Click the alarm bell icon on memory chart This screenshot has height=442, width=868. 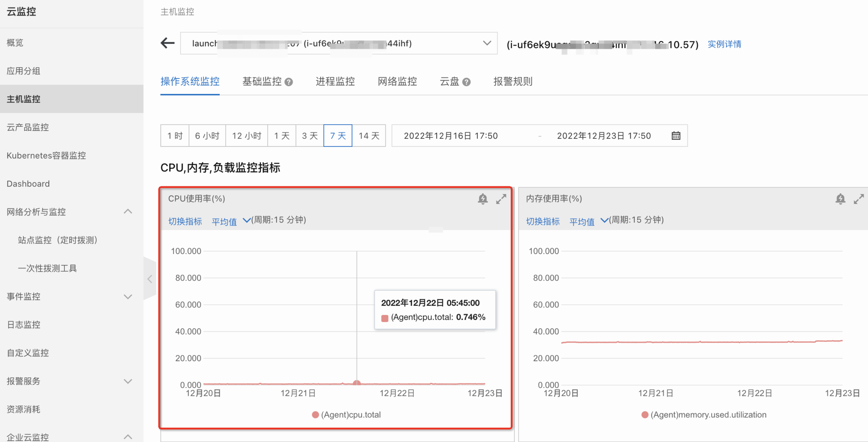[x=840, y=199]
